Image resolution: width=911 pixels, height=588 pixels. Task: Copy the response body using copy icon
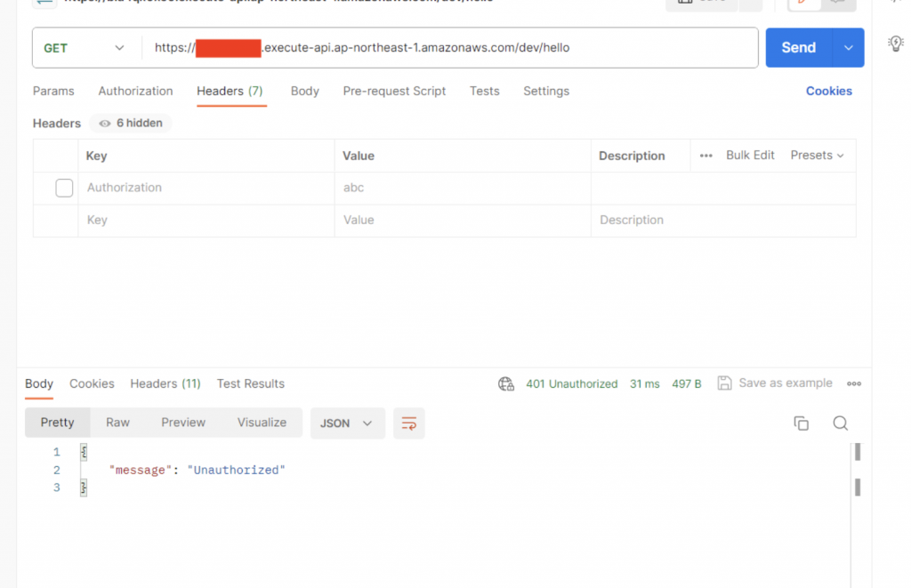coord(801,423)
